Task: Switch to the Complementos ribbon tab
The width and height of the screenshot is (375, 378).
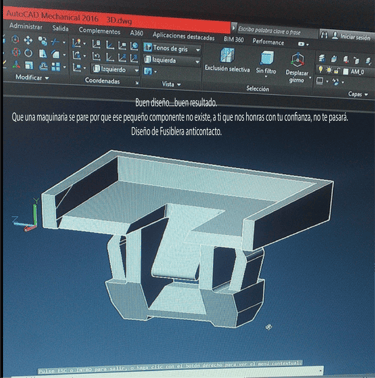Action: (x=99, y=31)
